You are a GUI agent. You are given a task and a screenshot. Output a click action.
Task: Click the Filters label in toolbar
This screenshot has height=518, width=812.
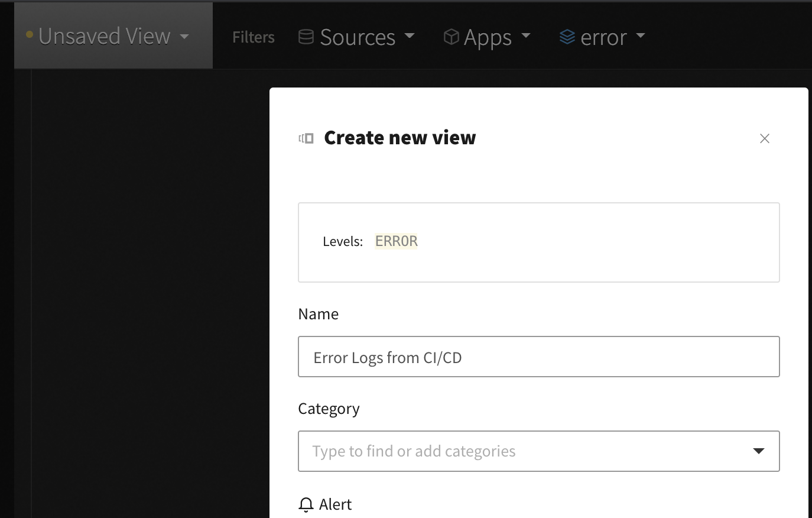point(254,37)
